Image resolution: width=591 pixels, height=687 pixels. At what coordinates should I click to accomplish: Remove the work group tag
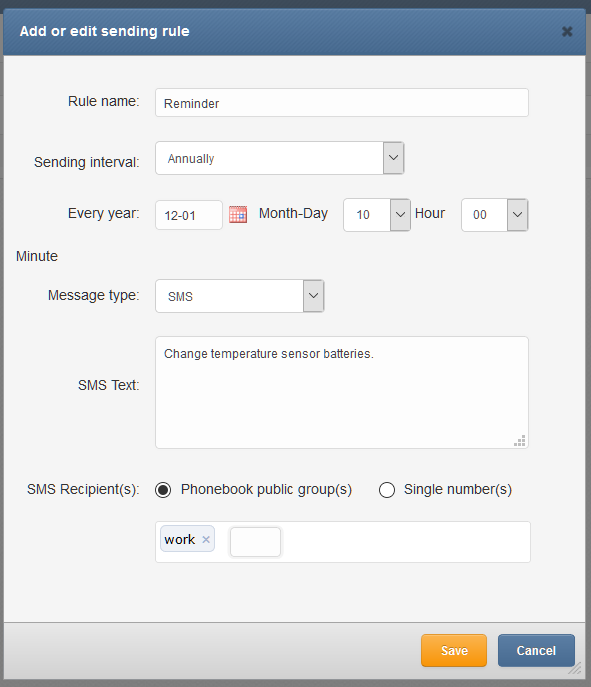coord(206,539)
